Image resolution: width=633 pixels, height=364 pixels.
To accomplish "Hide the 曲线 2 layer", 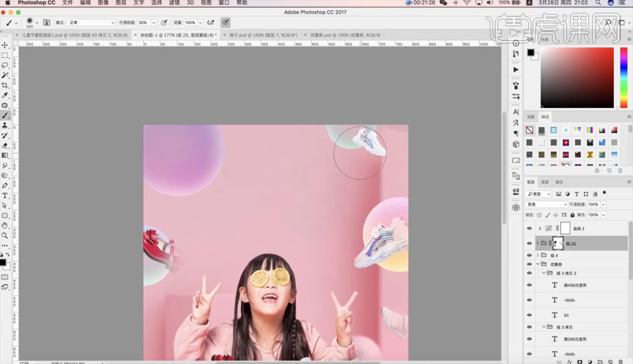I will pos(529,228).
